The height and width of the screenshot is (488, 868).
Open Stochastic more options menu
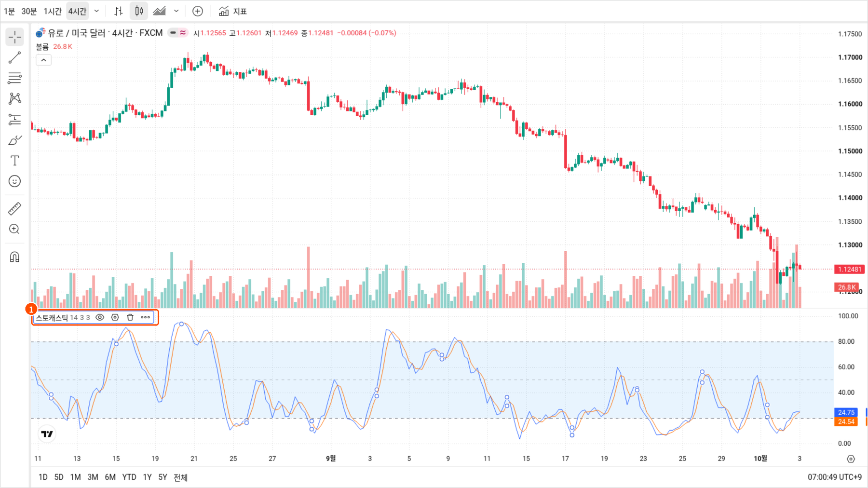(x=145, y=317)
